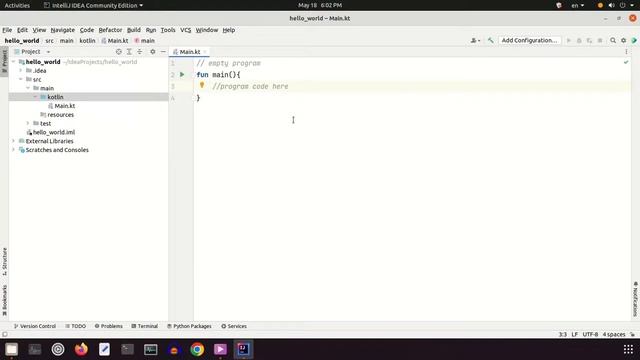Click the run gutter arrow beside main
This screenshot has height=360, width=640.
(x=182, y=75)
